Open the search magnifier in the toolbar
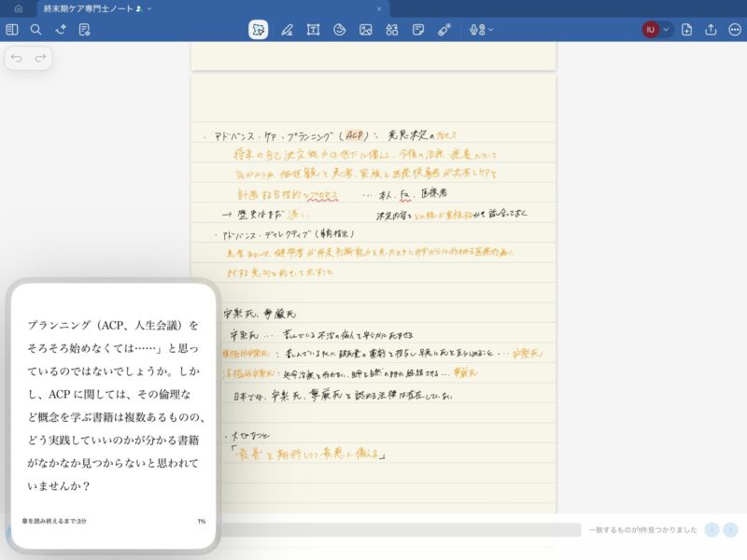This screenshot has height=560, width=747. pyautogui.click(x=35, y=30)
